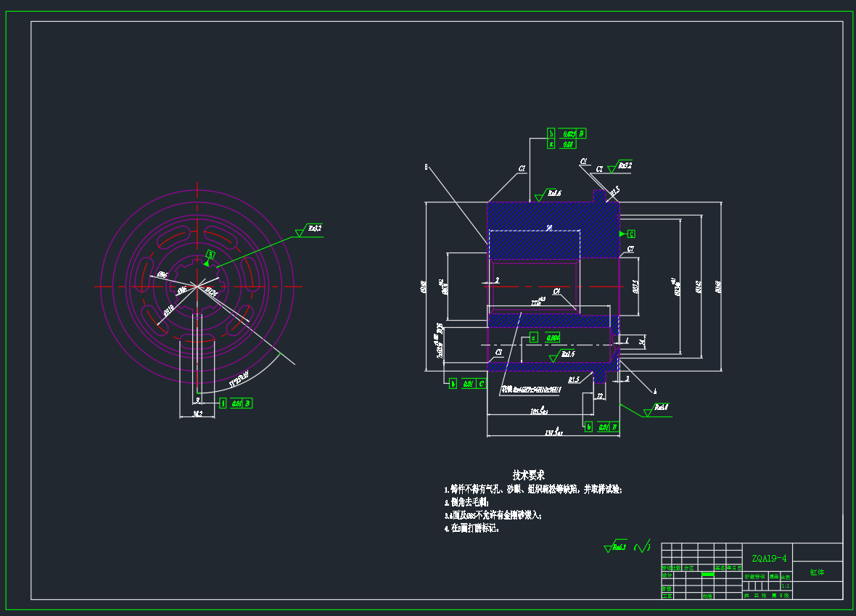Select the ZQA19-4 drawing number text
This screenshot has width=856, height=616.
pyautogui.click(x=769, y=558)
